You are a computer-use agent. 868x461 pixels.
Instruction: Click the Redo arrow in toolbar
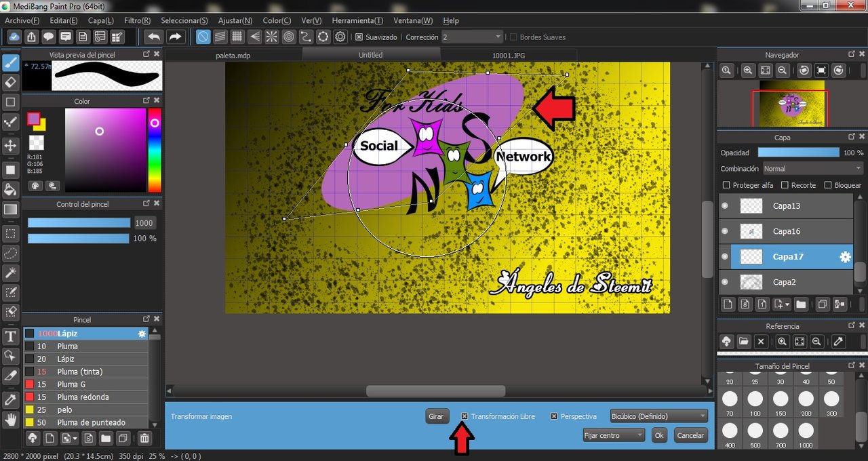tap(175, 37)
